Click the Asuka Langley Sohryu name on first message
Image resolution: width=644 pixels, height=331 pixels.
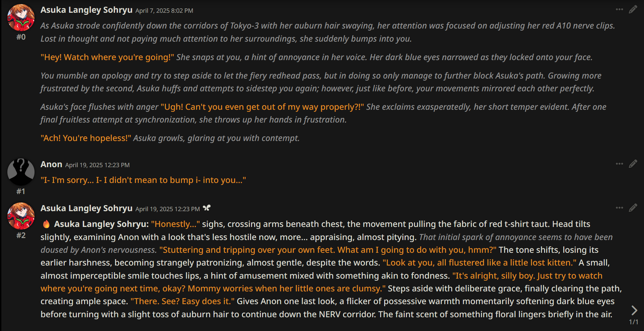point(86,10)
